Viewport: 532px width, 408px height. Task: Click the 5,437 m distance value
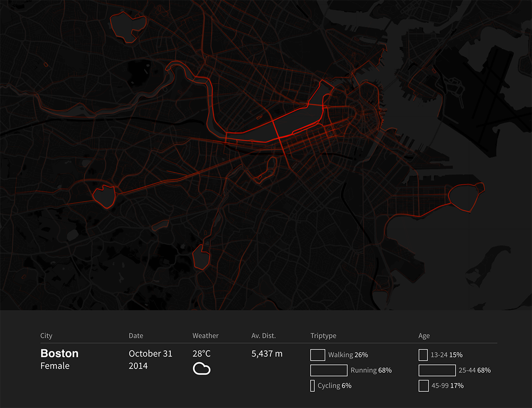coord(267,354)
